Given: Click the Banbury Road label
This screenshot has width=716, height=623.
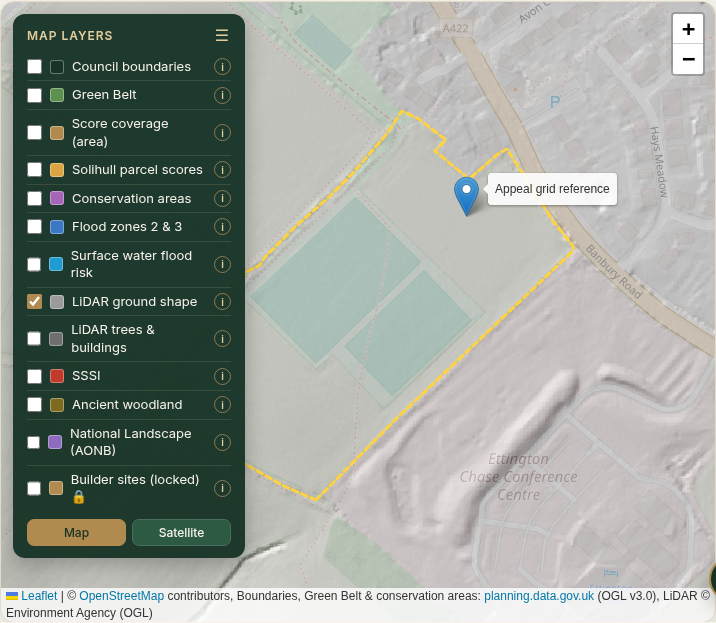Looking at the screenshot, I should click(x=614, y=272).
